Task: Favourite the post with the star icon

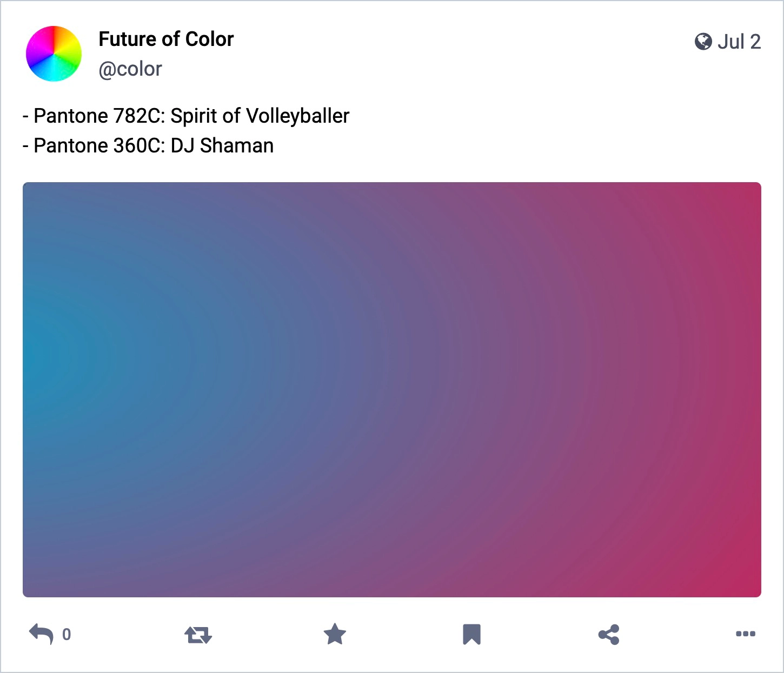Action: coord(335,634)
